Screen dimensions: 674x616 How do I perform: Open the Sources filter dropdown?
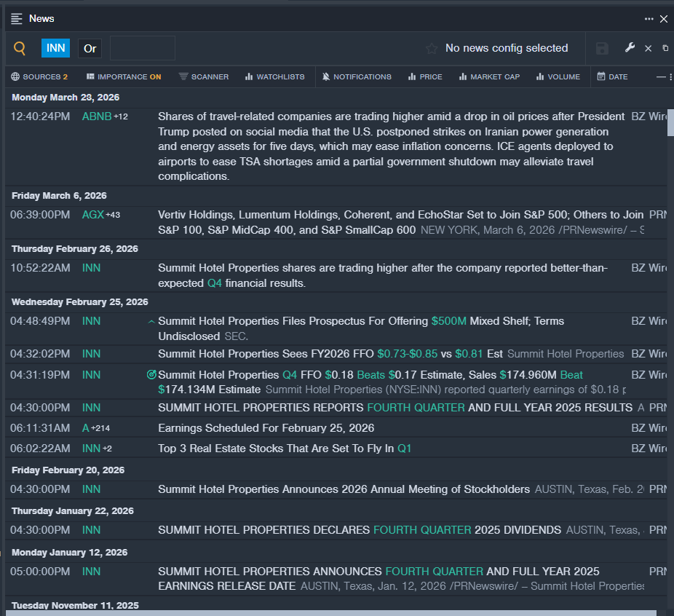point(39,76)
